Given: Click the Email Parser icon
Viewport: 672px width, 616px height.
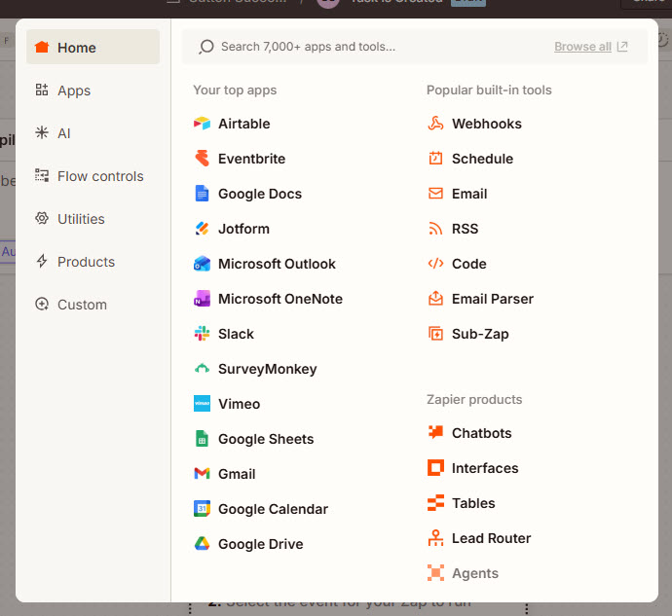Looking at the screenshot, I should [x=435, y=299].
